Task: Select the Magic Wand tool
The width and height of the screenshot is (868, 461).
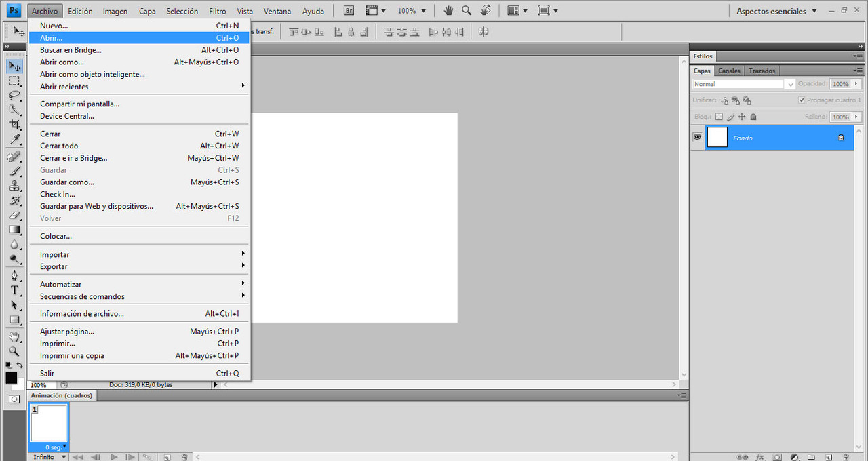Action: click(14, 110)
